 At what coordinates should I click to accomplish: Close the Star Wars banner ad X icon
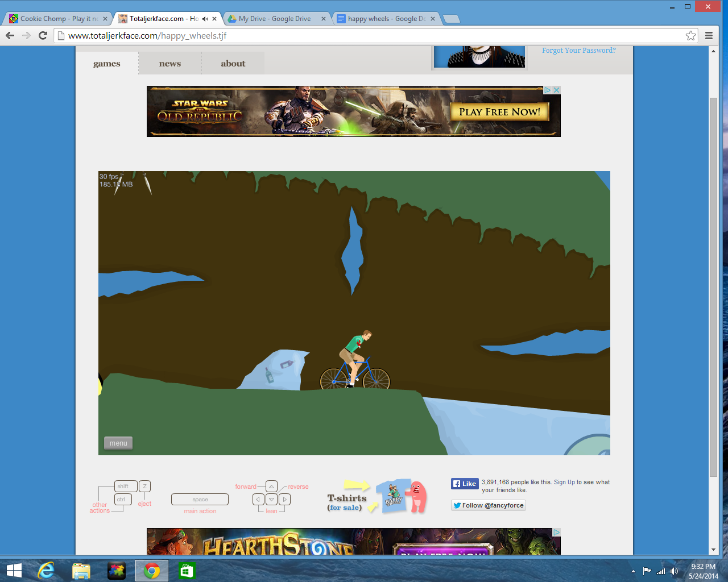(x=557, y=90)
